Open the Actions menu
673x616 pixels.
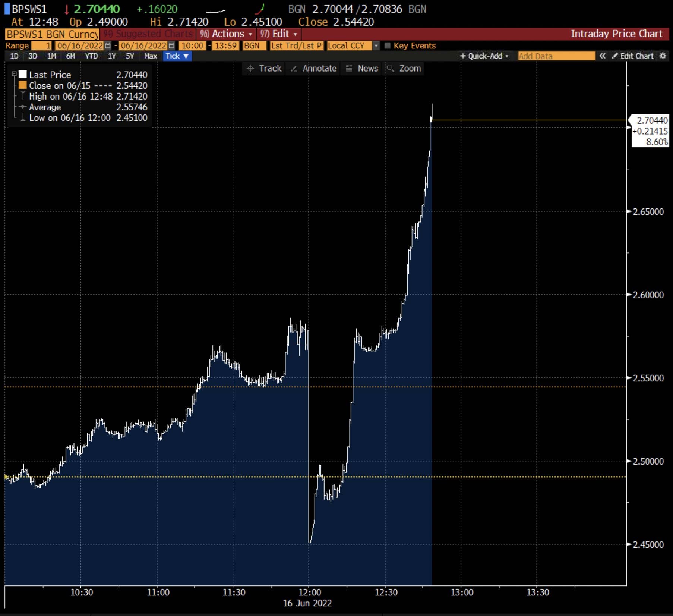226,34
